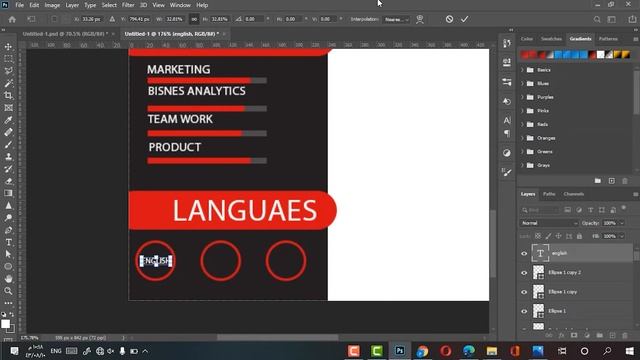Hide the Ellipse 1 copy 2 layer
Screen dimensions: 640x360
point(524,273)
